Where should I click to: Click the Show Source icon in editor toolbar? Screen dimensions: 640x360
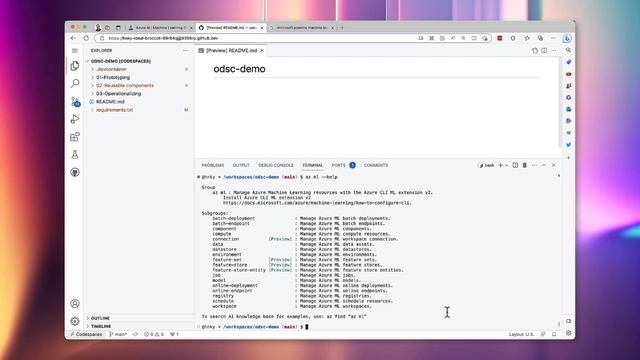tap(535, 51)
